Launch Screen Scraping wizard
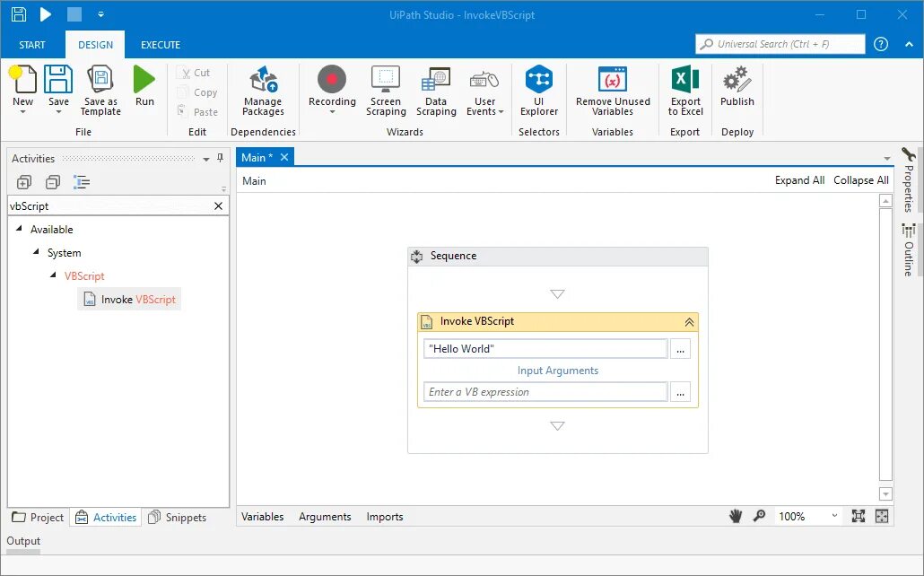Screen dimensions: 924x576 pyautogui.click(x=386, y=91)
